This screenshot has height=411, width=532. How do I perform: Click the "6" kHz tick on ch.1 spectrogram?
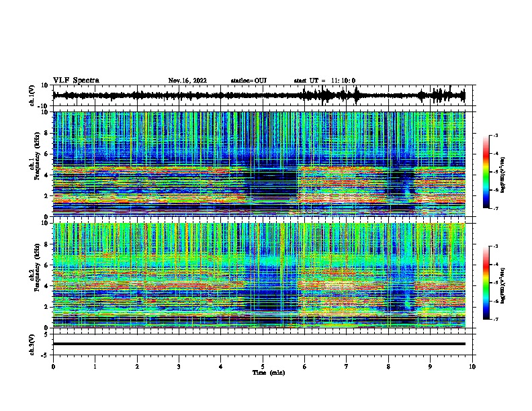46,154
